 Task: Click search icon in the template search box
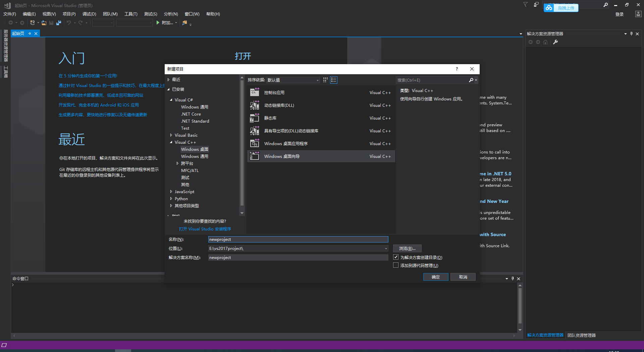471,80
